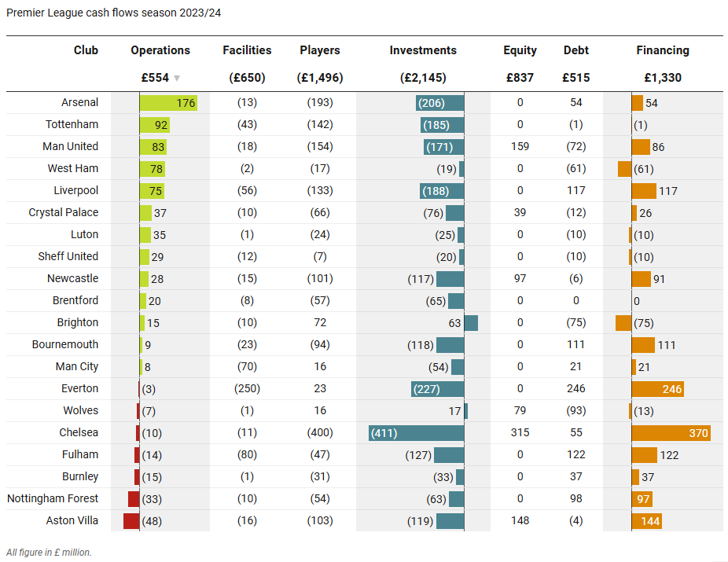The width and height of the screenshot is (728, 562).
Task: Click the Equity column header
Action: 520,50
